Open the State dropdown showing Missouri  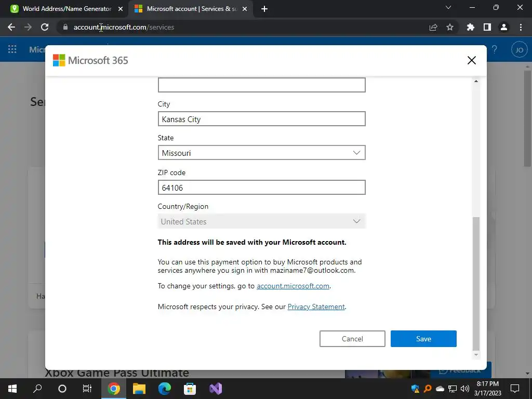tap(262, 153)
